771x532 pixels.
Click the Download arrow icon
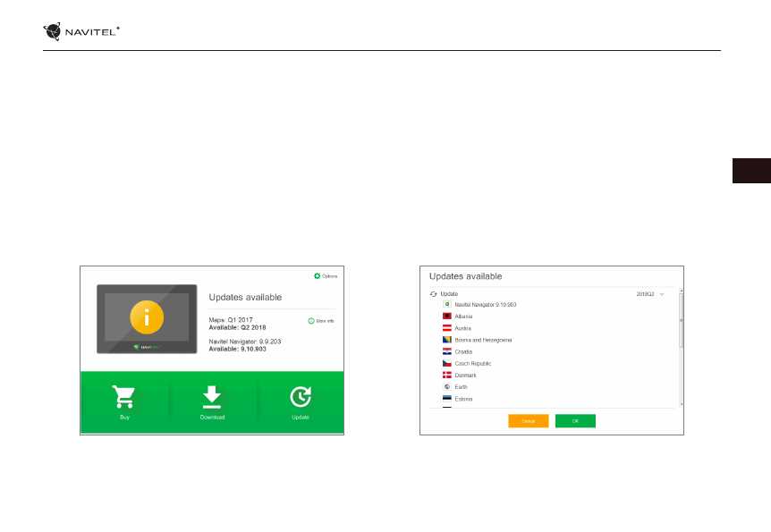click(212, 397)
